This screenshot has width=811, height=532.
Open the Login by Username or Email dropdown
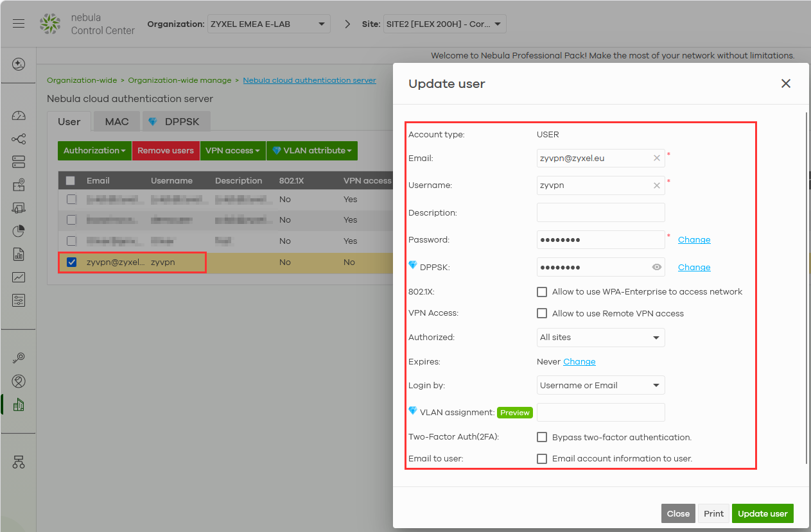[600, 386]
